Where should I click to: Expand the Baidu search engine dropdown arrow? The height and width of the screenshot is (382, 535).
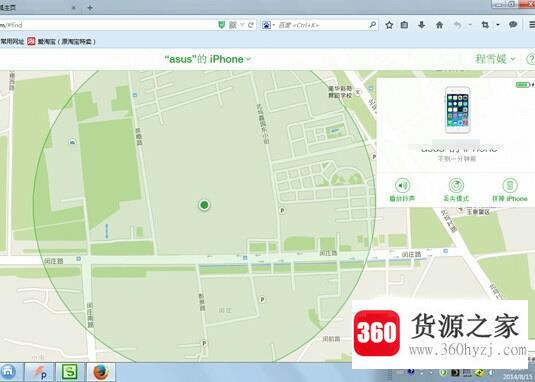[274, 25]
